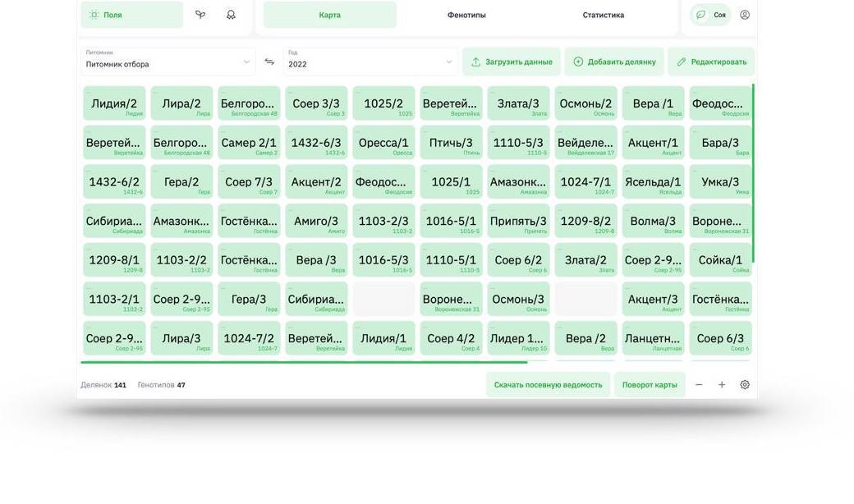
Task: Select plot Лидия/2
Action: pyautogui.click(x=114, y=103)
